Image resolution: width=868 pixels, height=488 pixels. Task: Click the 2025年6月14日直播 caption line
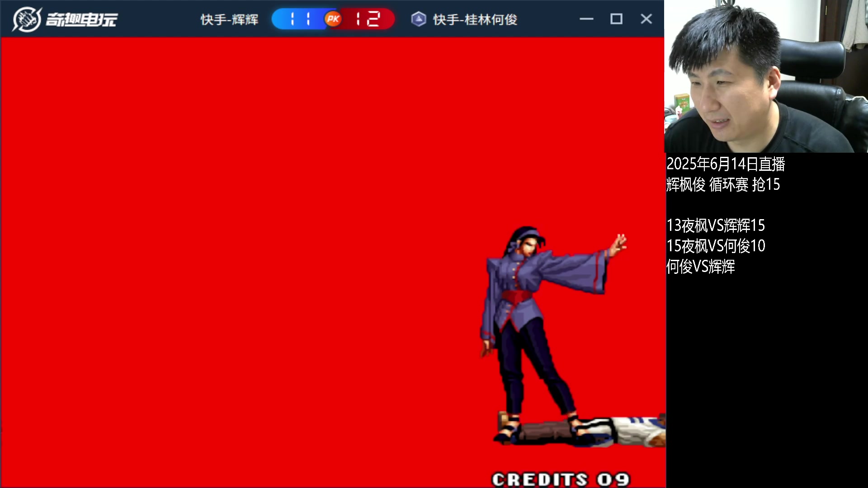[726, 164]
